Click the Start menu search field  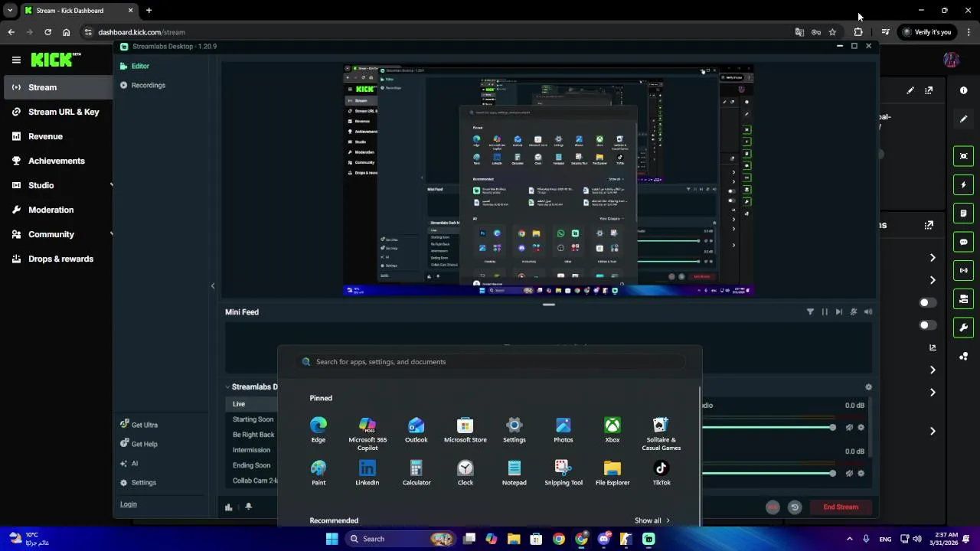point(490,362)
